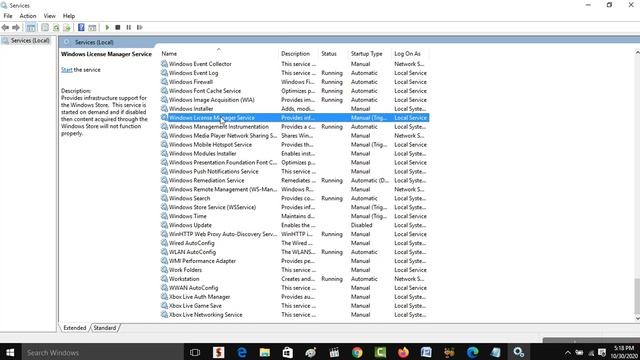Select the Windows Remediation Service row
This screenshot has width=640, height=360.
click(x=294, y=181)
